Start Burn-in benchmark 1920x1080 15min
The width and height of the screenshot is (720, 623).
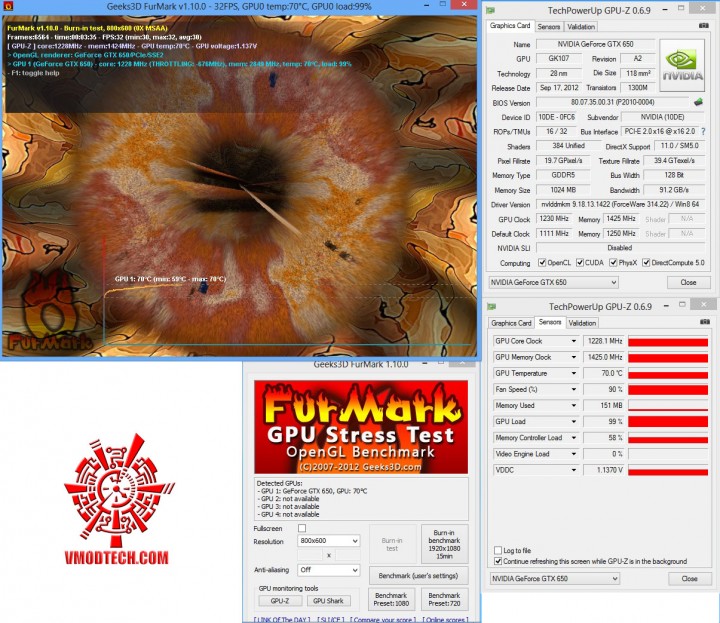(x=444, y=544)
